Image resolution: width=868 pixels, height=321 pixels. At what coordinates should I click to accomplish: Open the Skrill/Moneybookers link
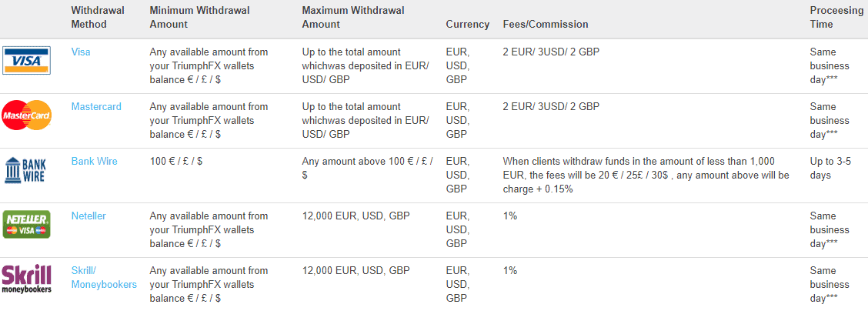coord(104,277)
